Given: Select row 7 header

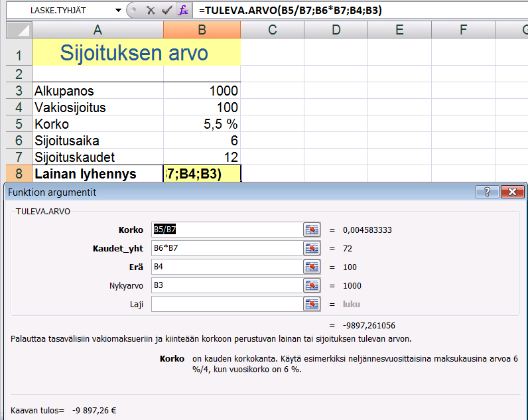Looking at the screenshot, I should pyautogui.click(x=19, y=157).
